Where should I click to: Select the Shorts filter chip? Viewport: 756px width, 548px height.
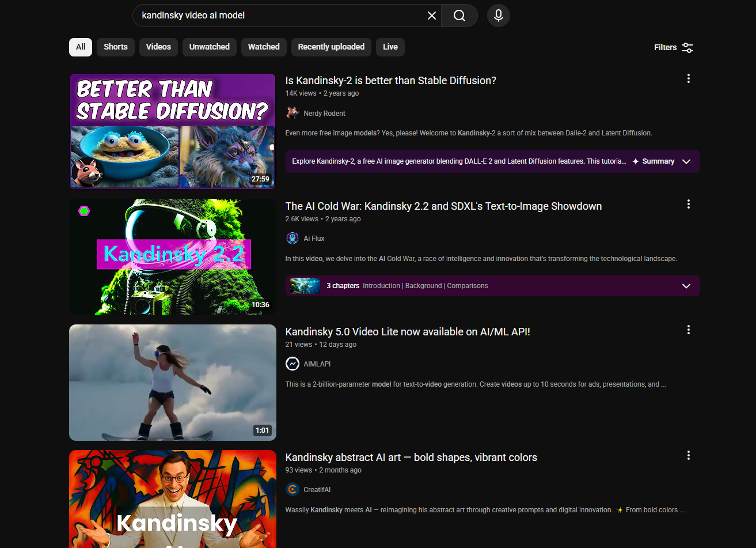coord(116,47)
